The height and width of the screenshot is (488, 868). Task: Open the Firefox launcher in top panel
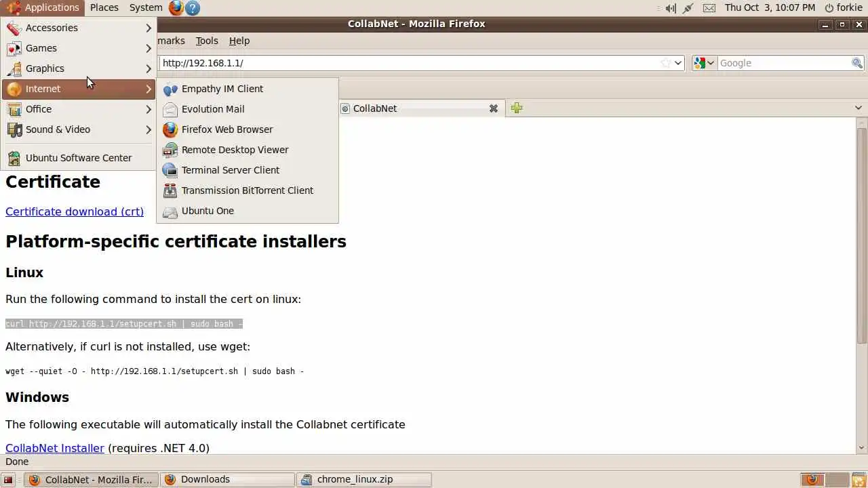176,7
